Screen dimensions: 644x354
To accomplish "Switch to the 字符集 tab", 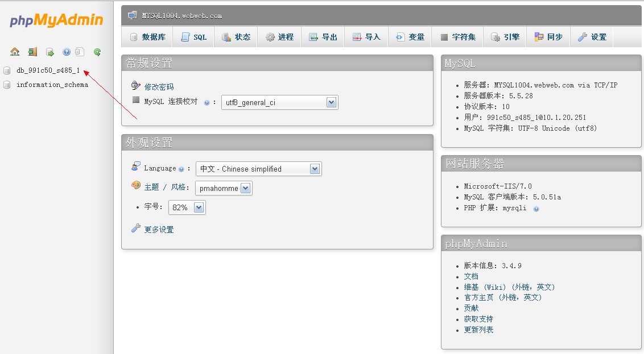I will click(x=458, y=37).
